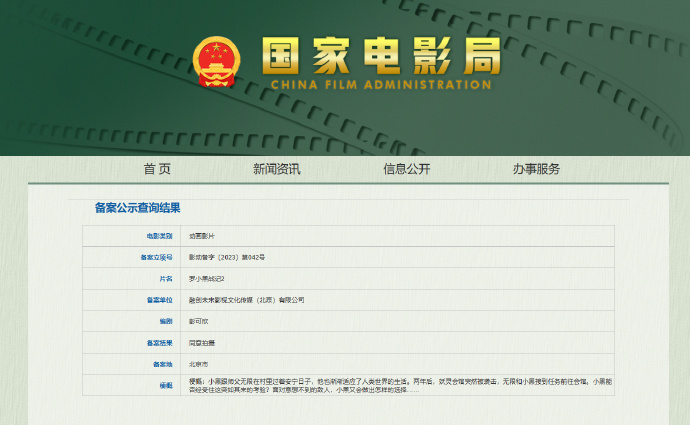690x425 pixels.
Task: Select the 编剧 row label
Action: 166,322
